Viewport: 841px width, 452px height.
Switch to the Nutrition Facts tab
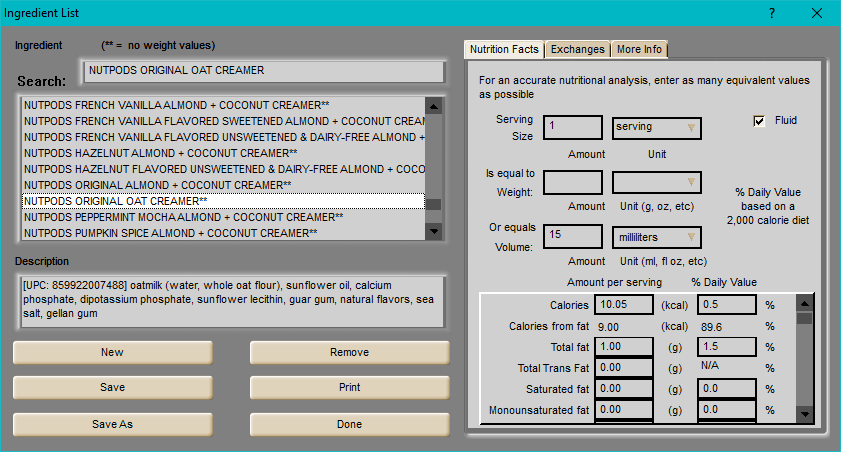click(x=504, y=49)
